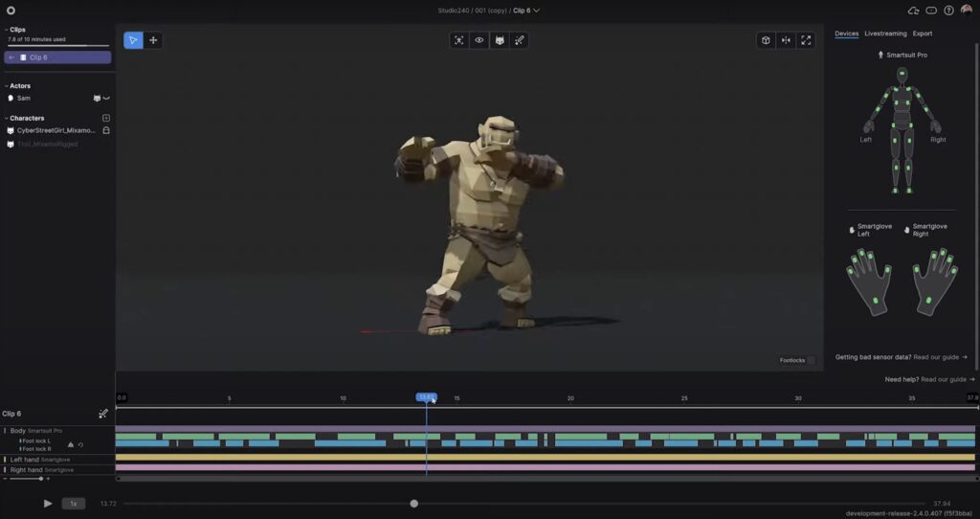The image size is (980, 519).
Task: Click the playback scrubber slider handle
Action: 413,504
